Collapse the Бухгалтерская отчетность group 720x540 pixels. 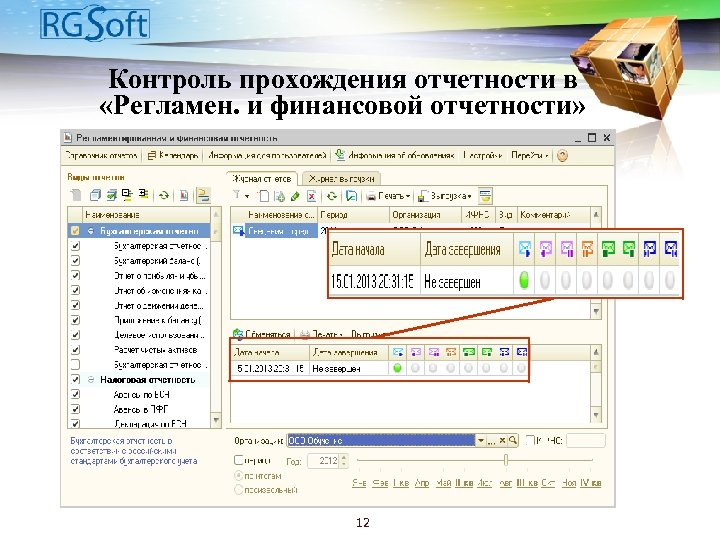pos(90,231)
